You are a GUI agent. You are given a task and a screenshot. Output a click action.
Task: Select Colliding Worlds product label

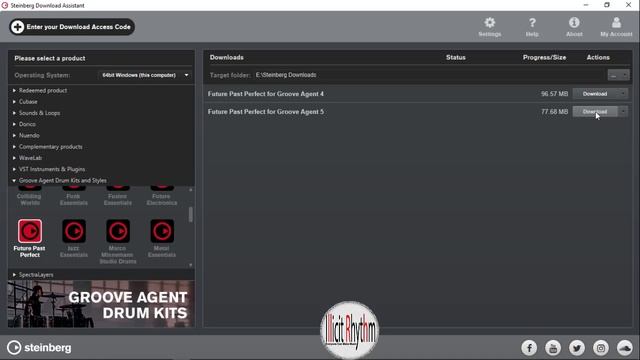click(x=30, y=200)
